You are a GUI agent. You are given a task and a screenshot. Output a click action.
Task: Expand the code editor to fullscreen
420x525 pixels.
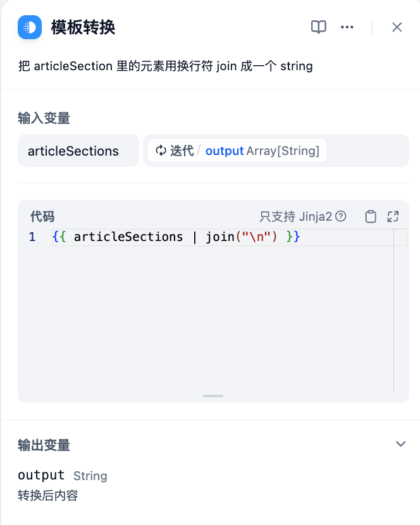tap(393, 216)
